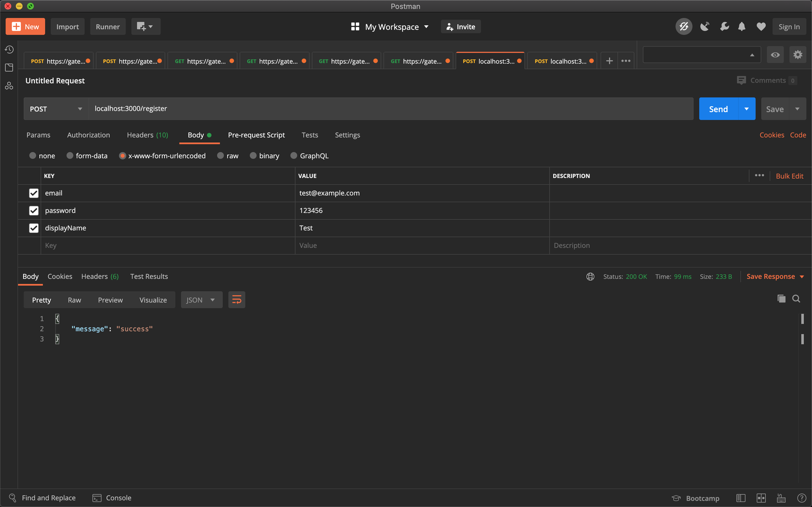Open Find and Replace

pyautogui.click(x=42, y=498)
